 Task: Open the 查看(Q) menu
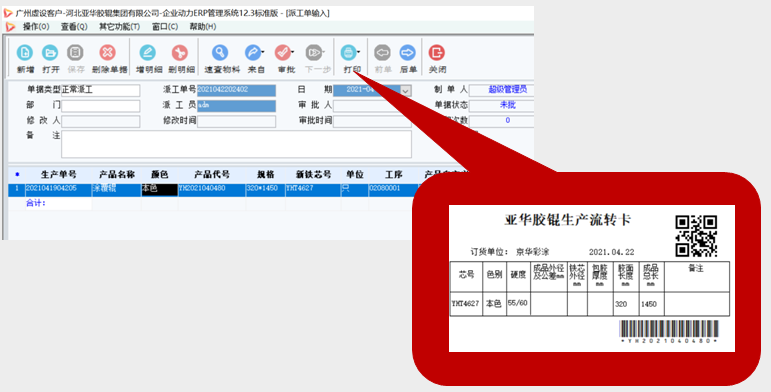tap(74, 27)
